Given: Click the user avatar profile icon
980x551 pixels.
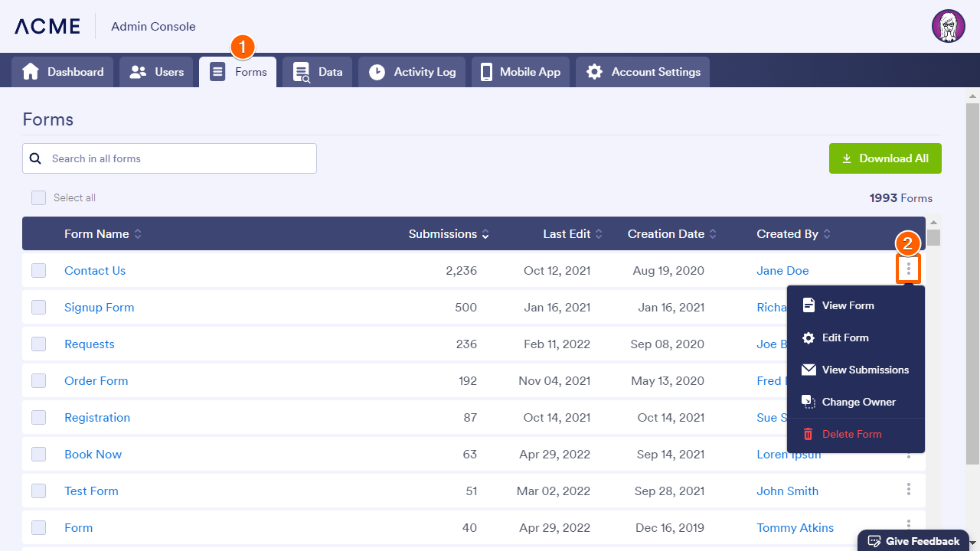Looking at the screenshot, I should pyautogui.click(x=948, y=26).
